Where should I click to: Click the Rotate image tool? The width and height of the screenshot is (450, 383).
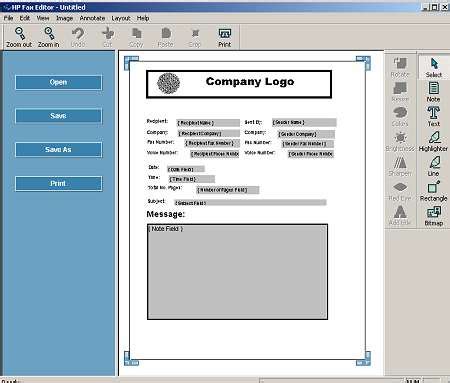coord(400,68)
